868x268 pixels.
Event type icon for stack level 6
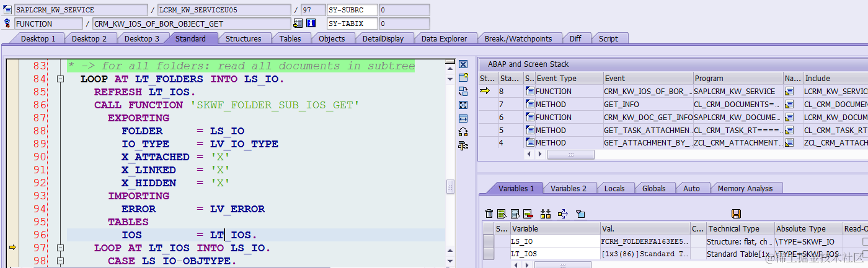(x=529, y=117)
